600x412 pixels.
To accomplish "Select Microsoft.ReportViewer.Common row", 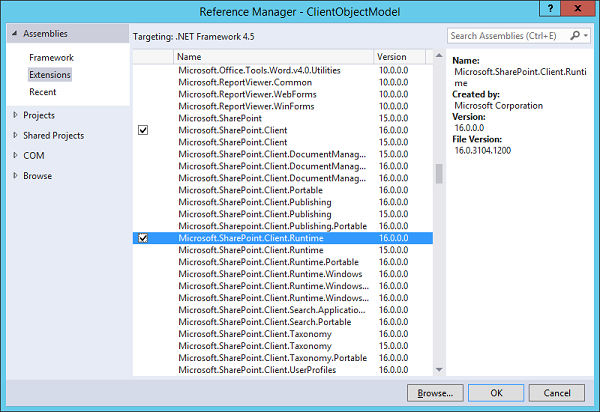I will tap(283, 82).
